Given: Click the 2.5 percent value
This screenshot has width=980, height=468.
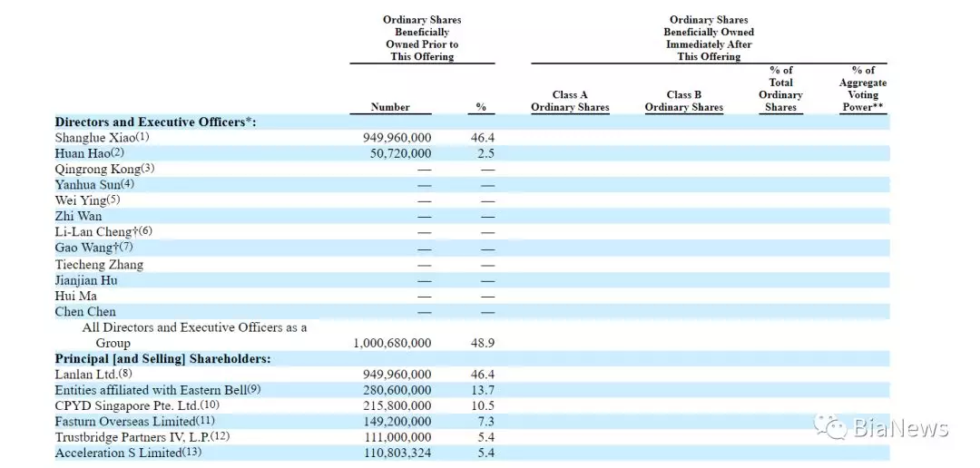Looking at the screenshot, I should click(485, 153).
